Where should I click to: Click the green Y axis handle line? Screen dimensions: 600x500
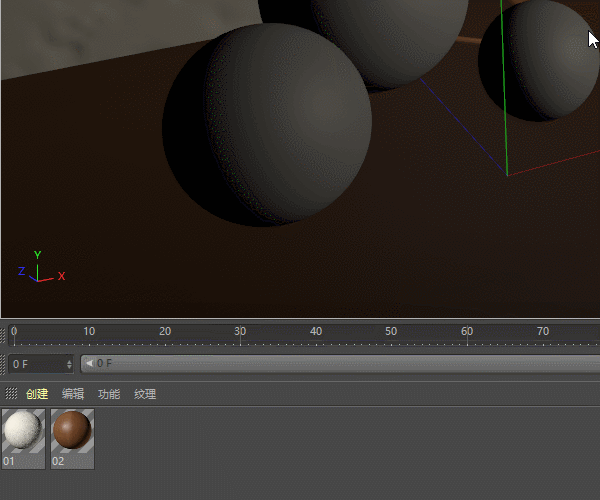(504, 88)
